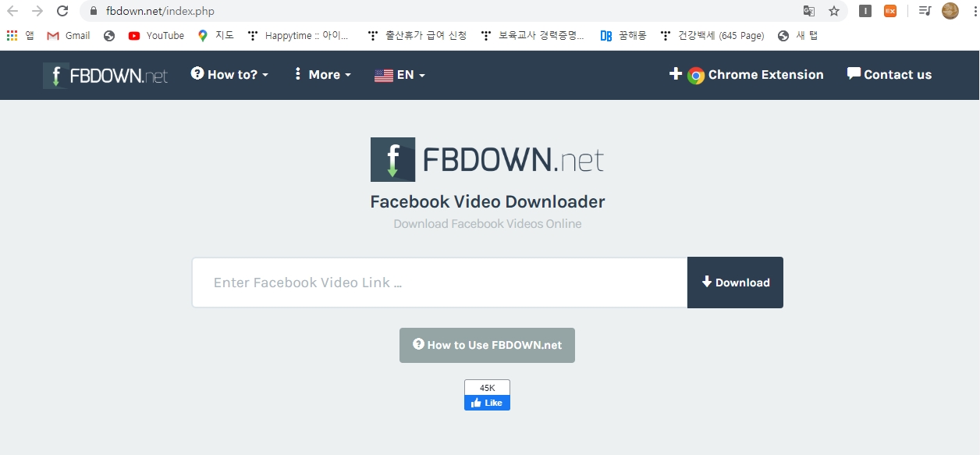This screenshot has height=455, width=980.
Task: Click the orange EX extension icon
Action: [890, 11]
